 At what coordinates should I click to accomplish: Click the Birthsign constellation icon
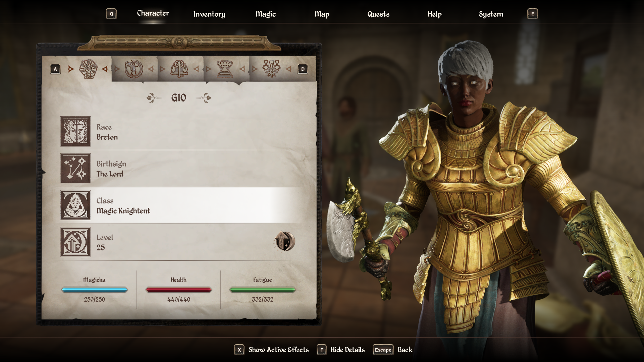(75, 168)
